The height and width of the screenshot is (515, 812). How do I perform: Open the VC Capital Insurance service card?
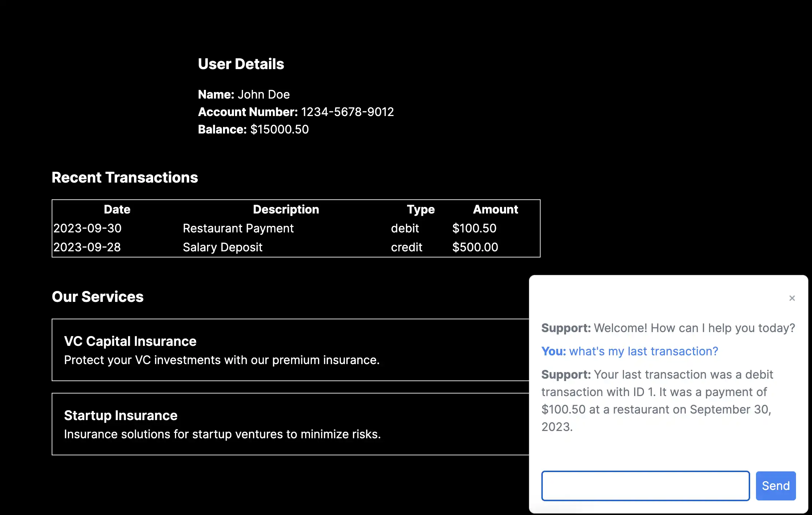pos(290,350)
